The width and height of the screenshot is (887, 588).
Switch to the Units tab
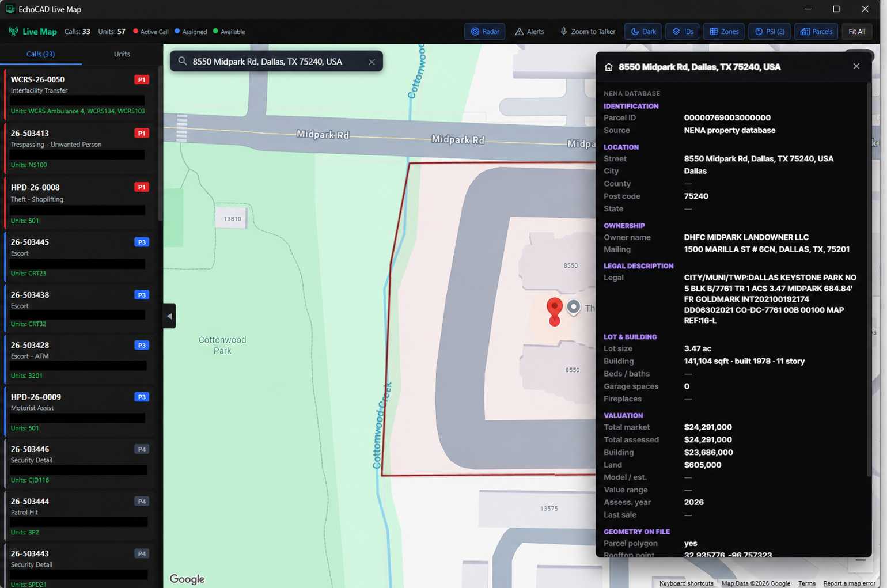coord(122,54)
